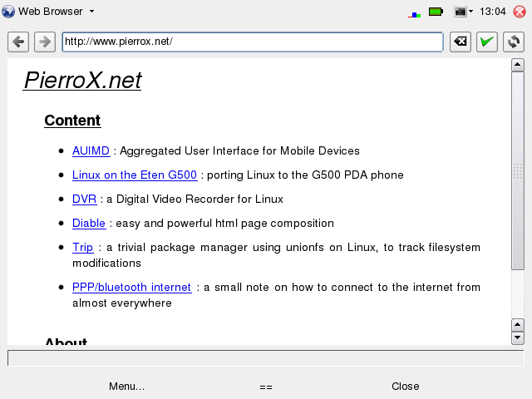Click the Close softkey

click(x=406, y=387)
